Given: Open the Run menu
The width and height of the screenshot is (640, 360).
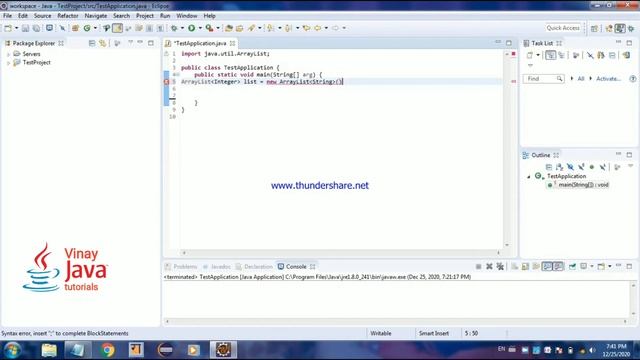Looking at the screenshot, I should (165, 16).
